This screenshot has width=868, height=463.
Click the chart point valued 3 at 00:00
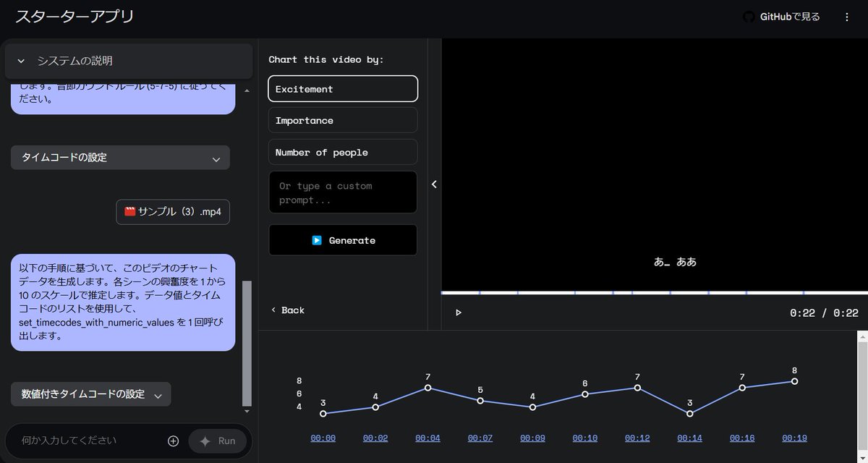pos(323,414)
